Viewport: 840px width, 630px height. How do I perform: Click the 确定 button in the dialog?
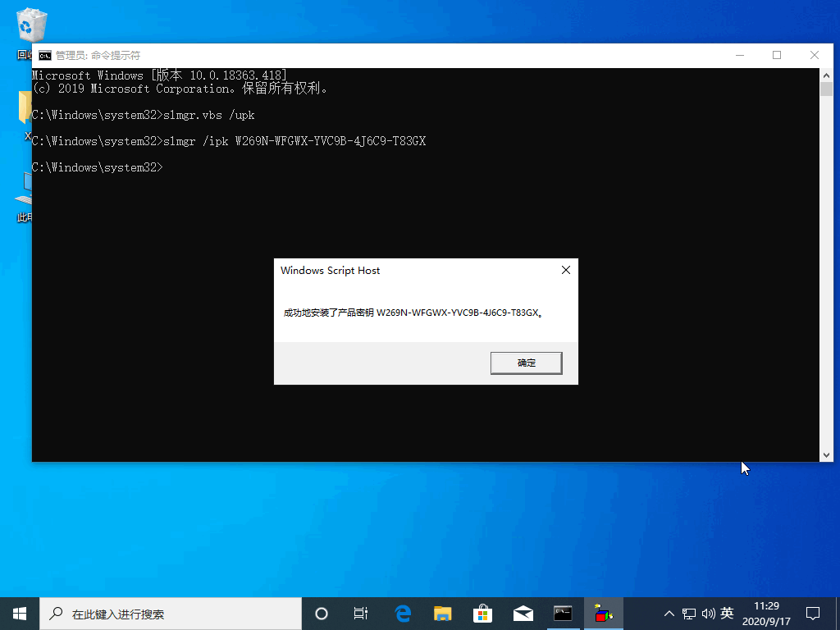(x=526, y=363)
